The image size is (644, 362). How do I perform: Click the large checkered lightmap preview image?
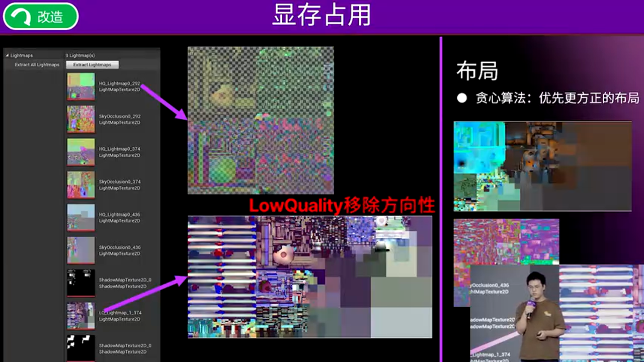(261, 120)
